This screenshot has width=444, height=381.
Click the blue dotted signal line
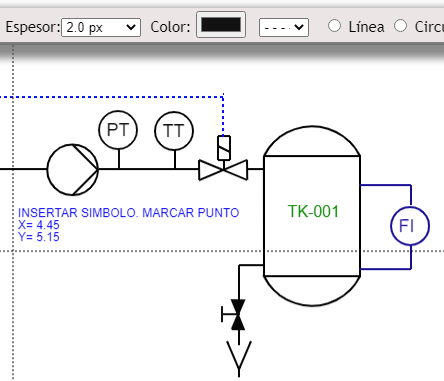112,97
